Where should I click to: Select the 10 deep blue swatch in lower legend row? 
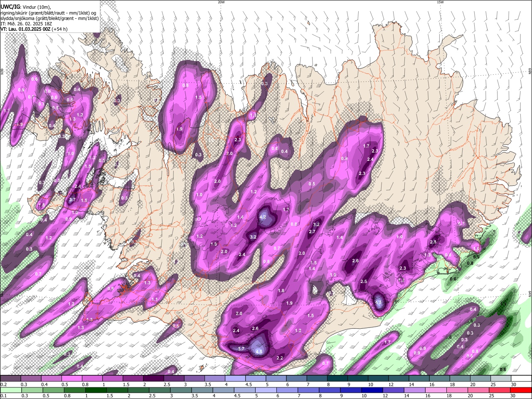pos(372,390)
